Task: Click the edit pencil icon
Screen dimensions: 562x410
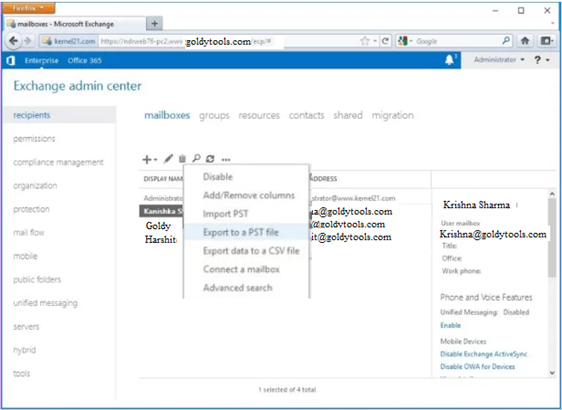Action: 168,159
